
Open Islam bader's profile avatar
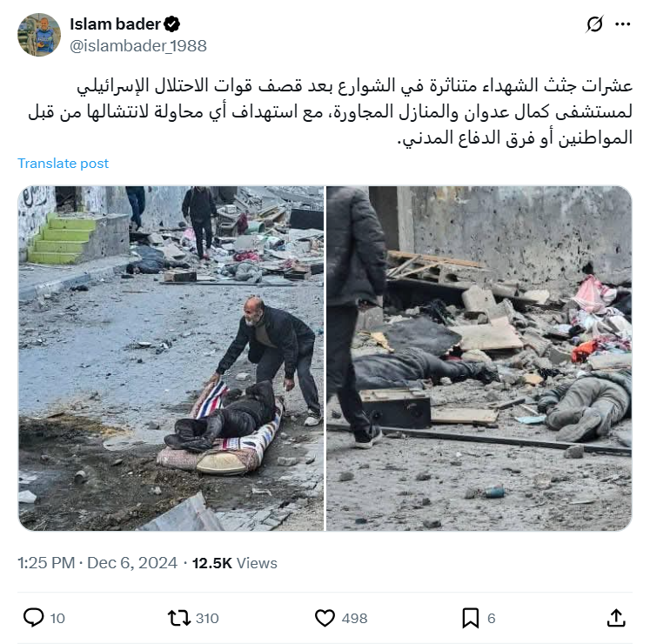(x=39, y=35)
